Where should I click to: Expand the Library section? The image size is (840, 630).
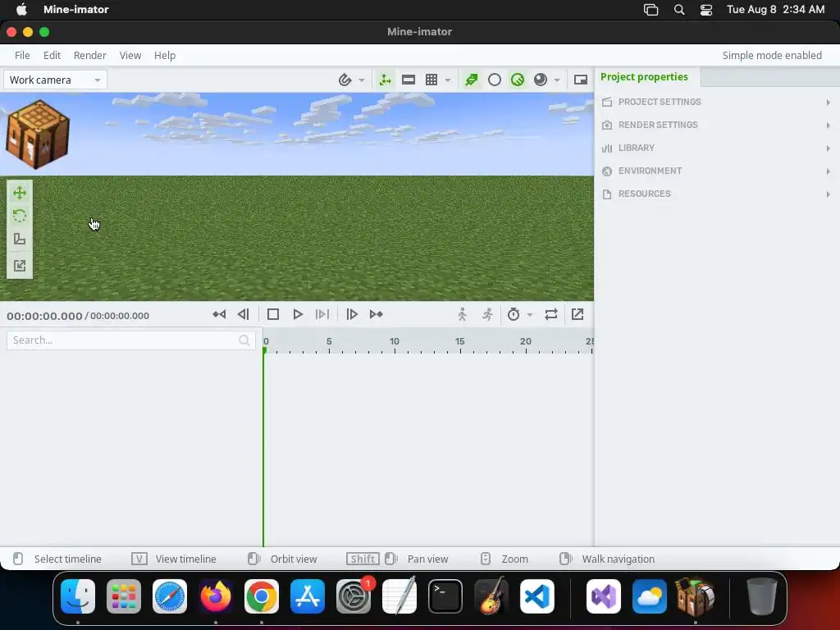coord(717,148)
